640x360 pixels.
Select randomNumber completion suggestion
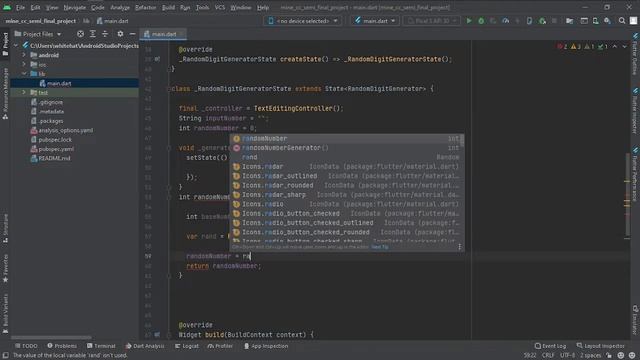[346, 139]
